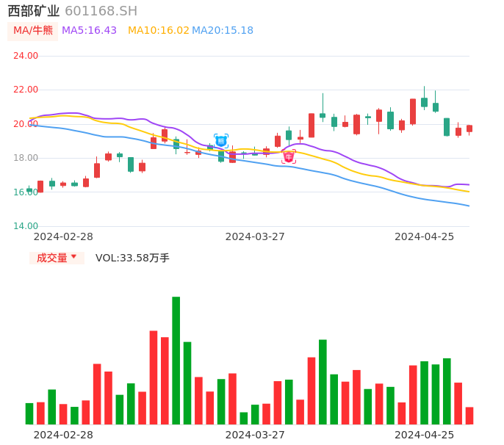Click the 24.00 price axis label
The width and height of the screenshot is (504, 445).
(26, 56)
